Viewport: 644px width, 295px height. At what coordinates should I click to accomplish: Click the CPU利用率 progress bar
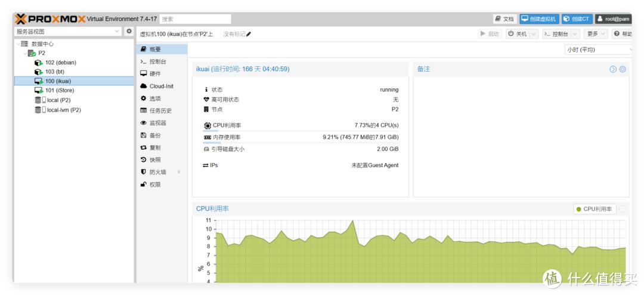pyautogui.click(x=301, y=131)
